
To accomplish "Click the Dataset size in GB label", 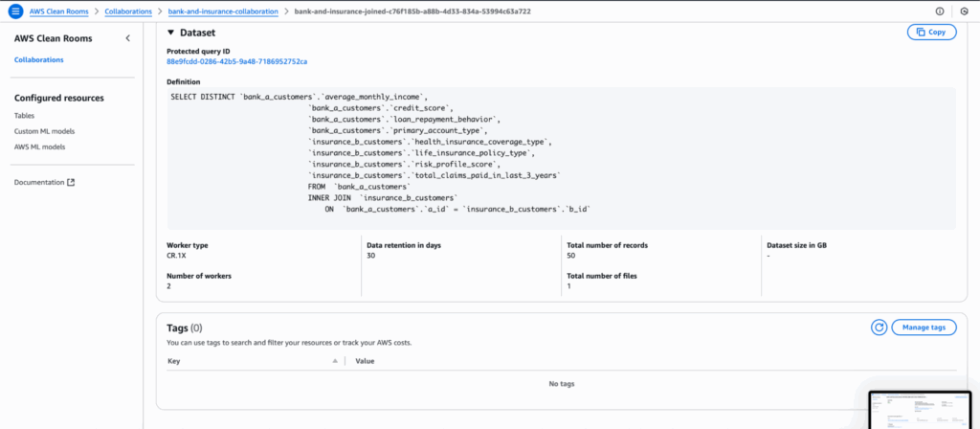I will [797, 245].
